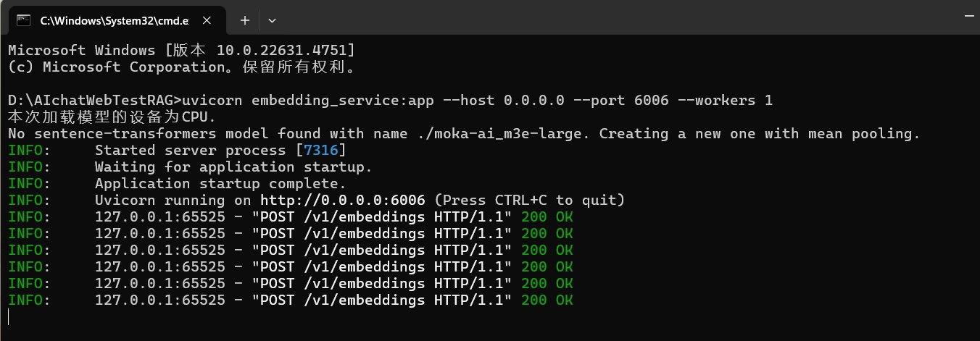Click the Microsoft Windows version line
Screen dimensions: 980x341
(x=181, y=50)
